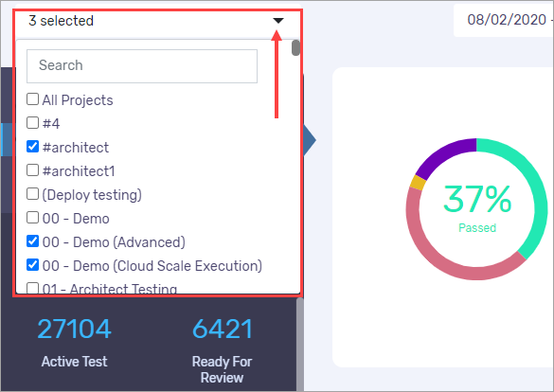Screen dimensions: 554x392
Task: Check the 01 - Architect Testing checkbox
Action: [x=32, y=288]
